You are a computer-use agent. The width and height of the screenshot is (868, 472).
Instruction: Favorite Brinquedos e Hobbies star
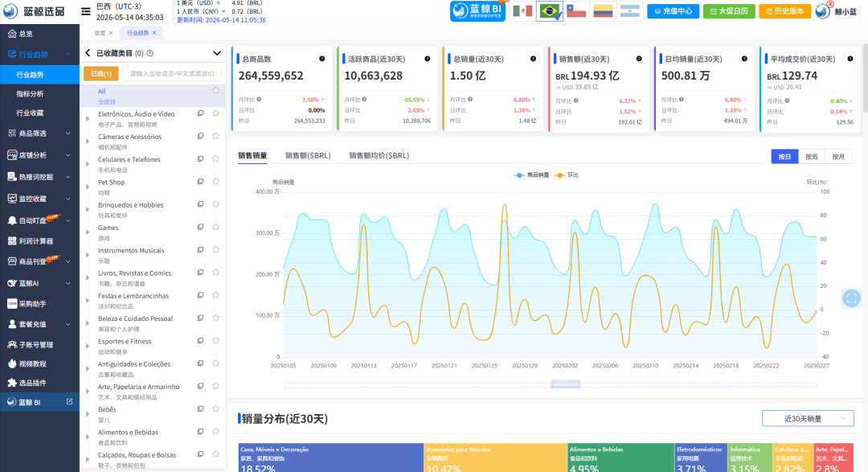coord(216,204)
